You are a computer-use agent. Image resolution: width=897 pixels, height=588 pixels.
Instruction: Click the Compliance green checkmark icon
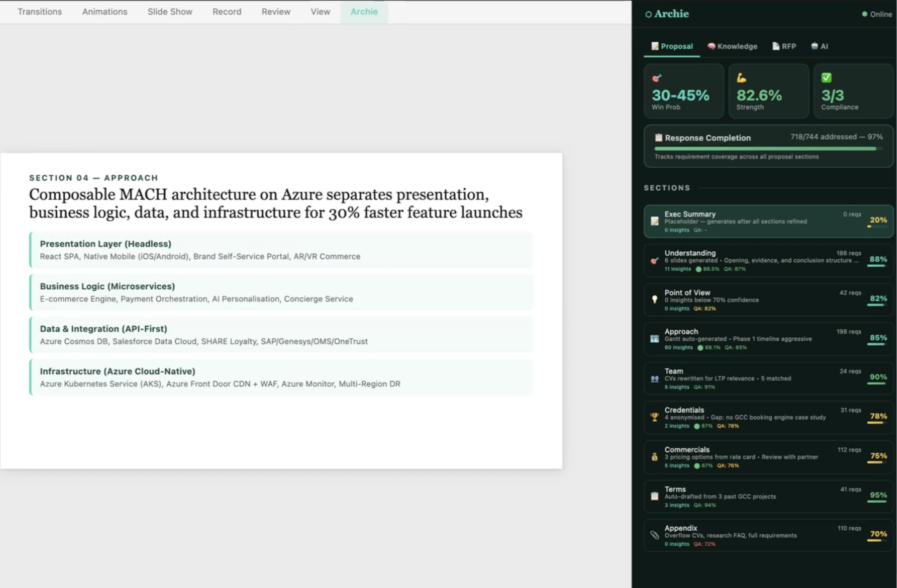tap(826, 78)
